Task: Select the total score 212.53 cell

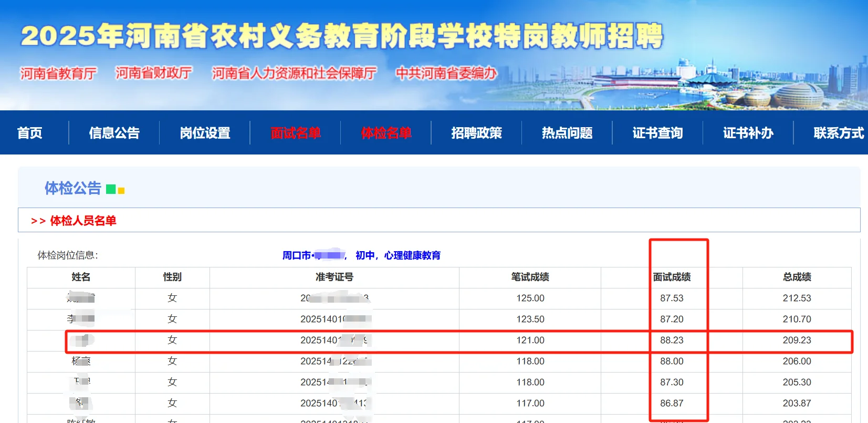Action: point(797,298)
